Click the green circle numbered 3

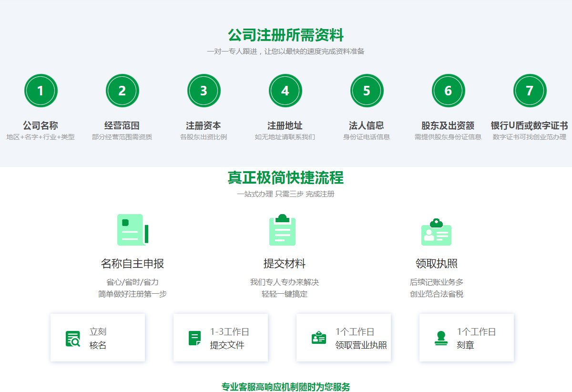point(204,91)
